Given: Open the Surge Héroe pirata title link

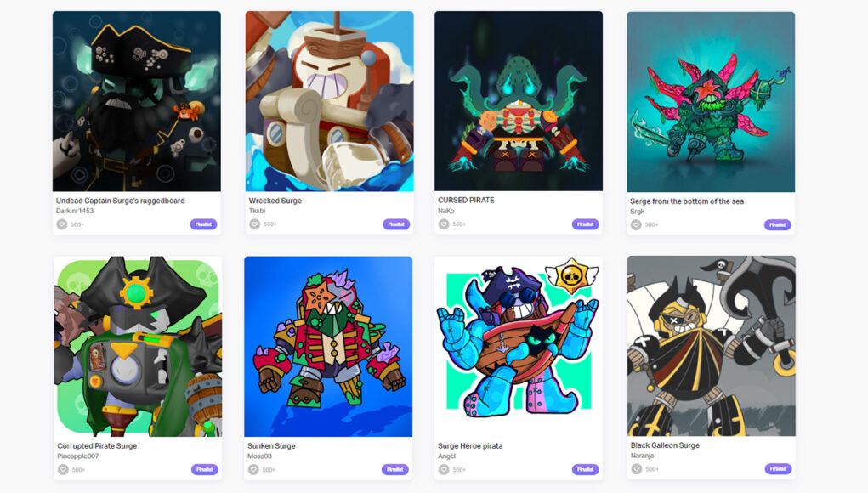Looking at the screenshot, I should (x=470, y=445).
